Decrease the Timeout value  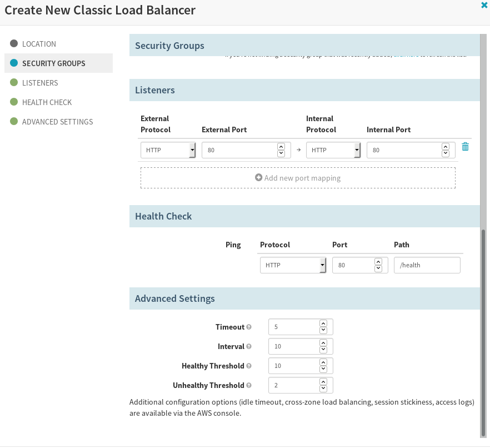[323, 330]
